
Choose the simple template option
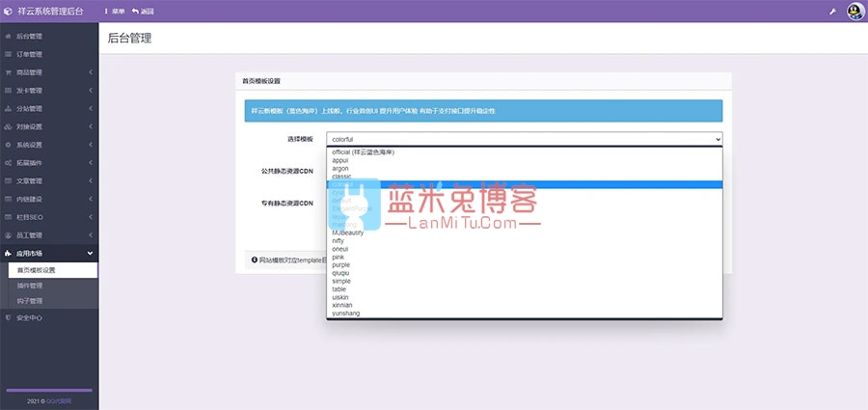pyautogui.click(x=525, y=281)
